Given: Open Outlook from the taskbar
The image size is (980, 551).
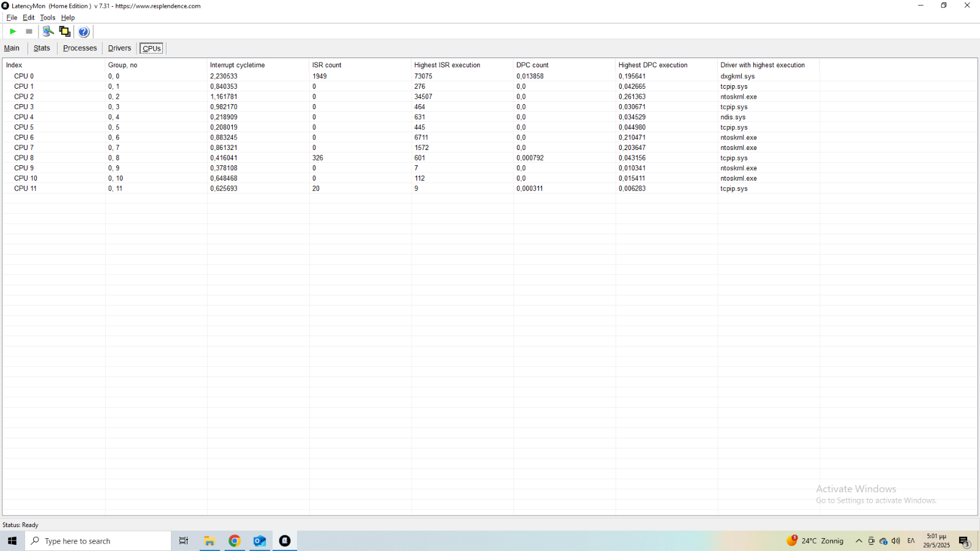Looking at the screenshot, I should (260, 541).
